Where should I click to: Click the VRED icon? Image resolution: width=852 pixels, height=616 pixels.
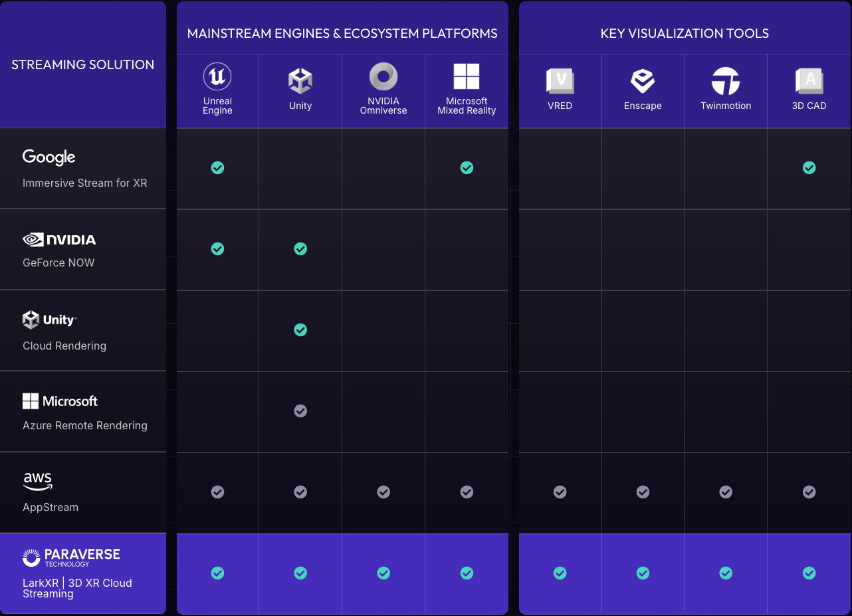pyautogui.click(x=560, y=81)
